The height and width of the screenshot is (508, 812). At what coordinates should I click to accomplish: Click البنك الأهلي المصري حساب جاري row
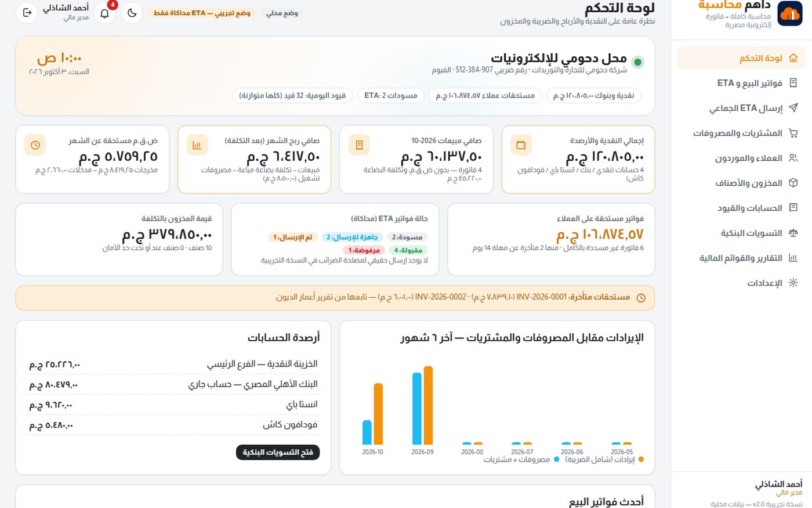click(x=173, y=385)
